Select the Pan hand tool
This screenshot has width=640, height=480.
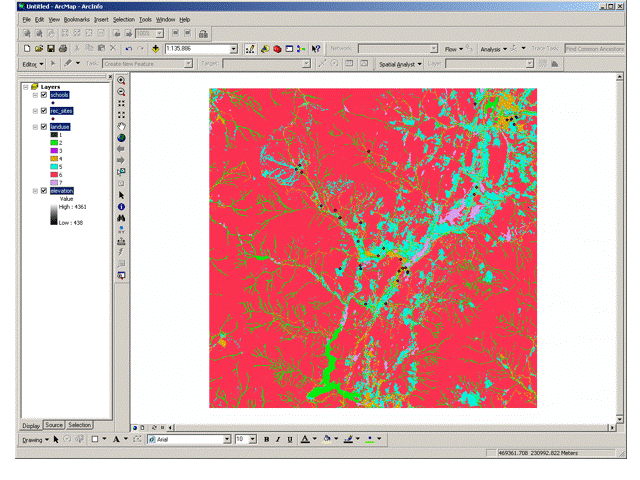tap(121, 127)
